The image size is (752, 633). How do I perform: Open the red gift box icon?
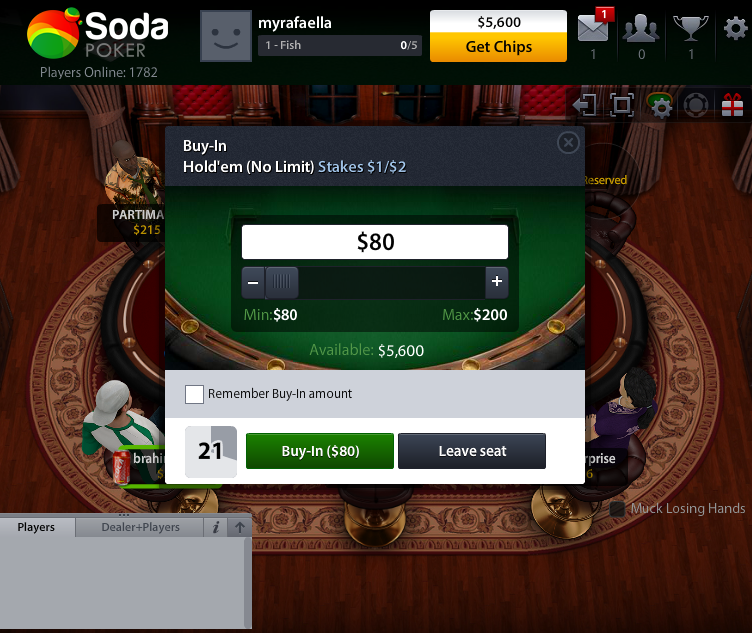click(732, 105)
